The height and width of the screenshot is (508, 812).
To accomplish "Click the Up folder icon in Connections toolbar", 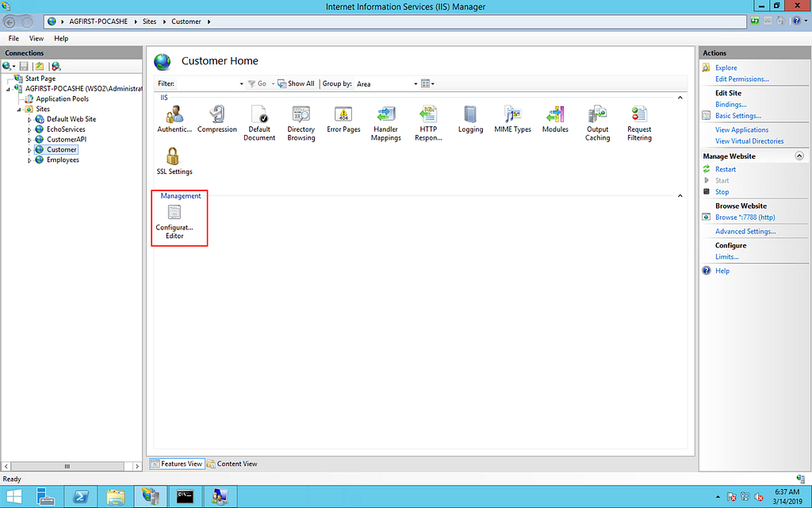I will 40,67.
